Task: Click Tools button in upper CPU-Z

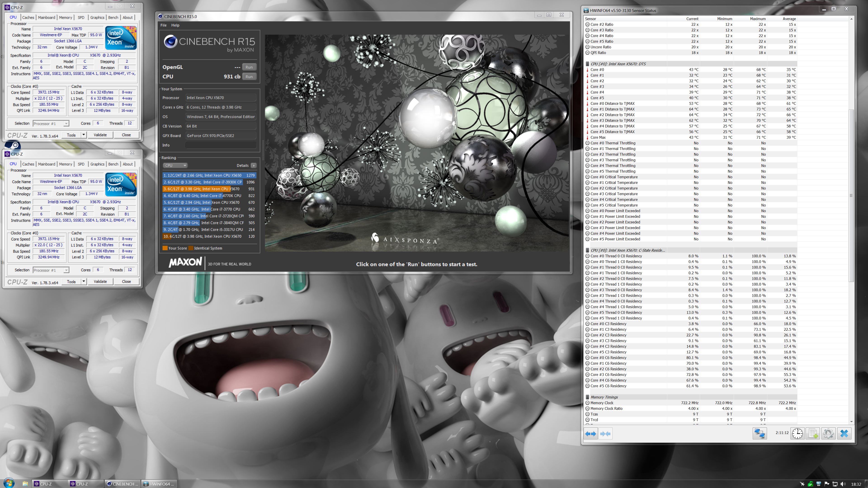Action: 71,135
